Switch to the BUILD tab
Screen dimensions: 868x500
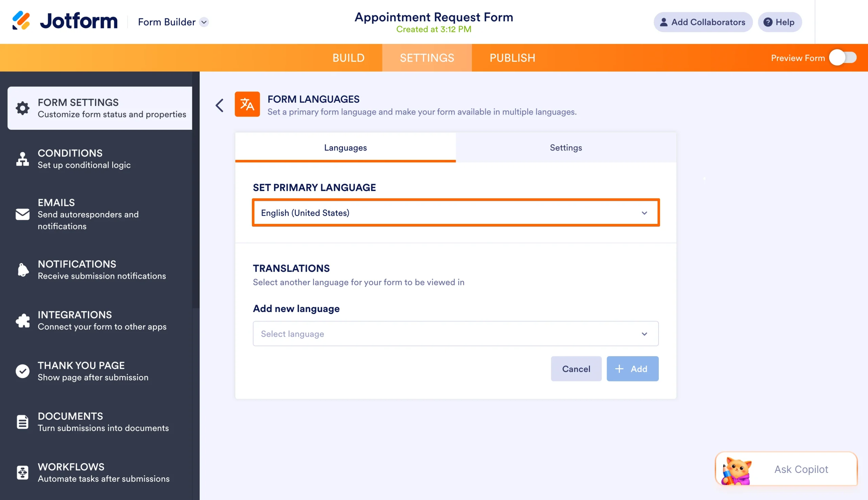pyautogui.click(x=349, y=58)
